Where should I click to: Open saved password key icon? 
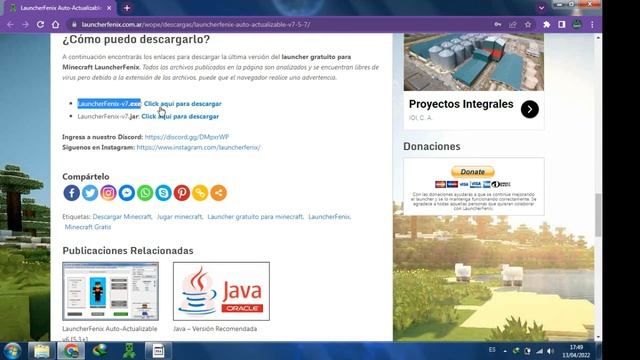498,24
